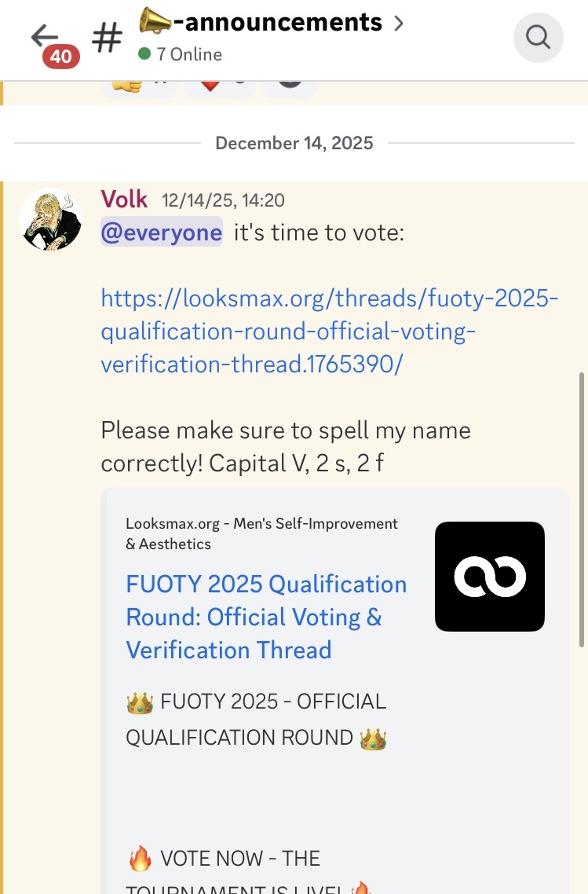The image size is (588, 894).
Task: Tap the infinity logo embed thumbnail
Action: 489,577
